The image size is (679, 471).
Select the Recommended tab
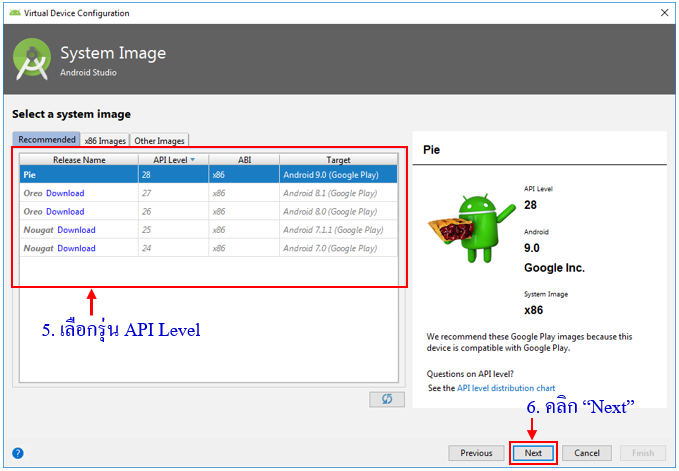click(x=46, y=140)
